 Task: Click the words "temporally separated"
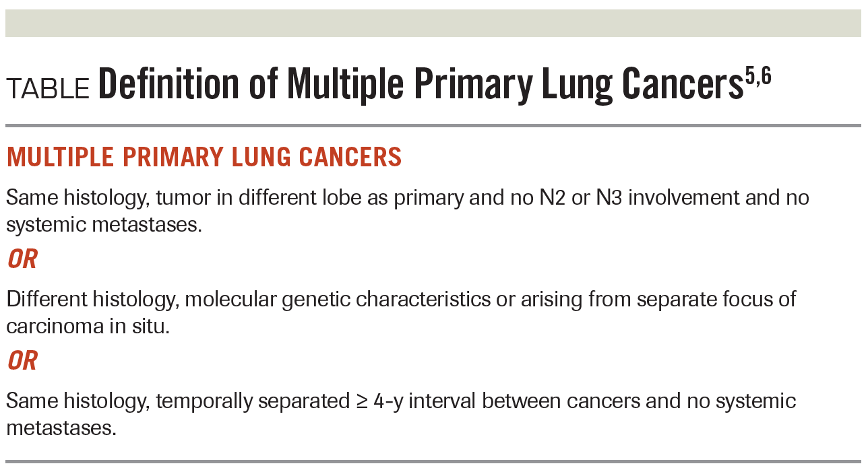tap(253, 401)
